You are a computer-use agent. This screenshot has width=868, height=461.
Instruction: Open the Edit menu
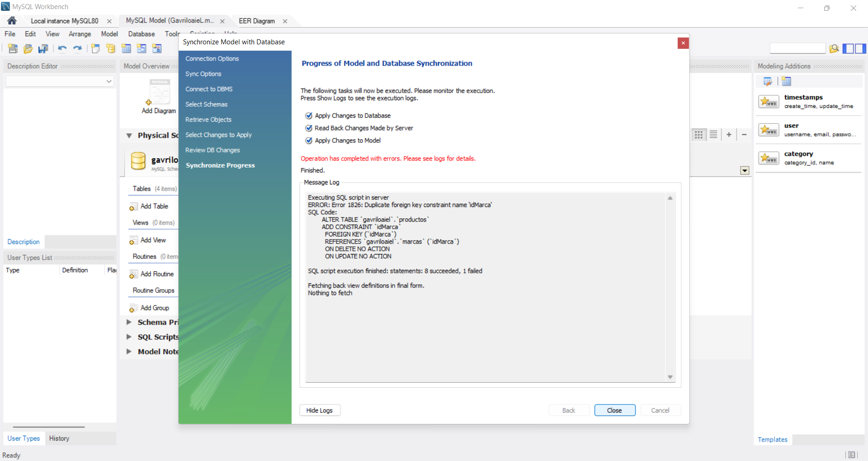[30, 34]
